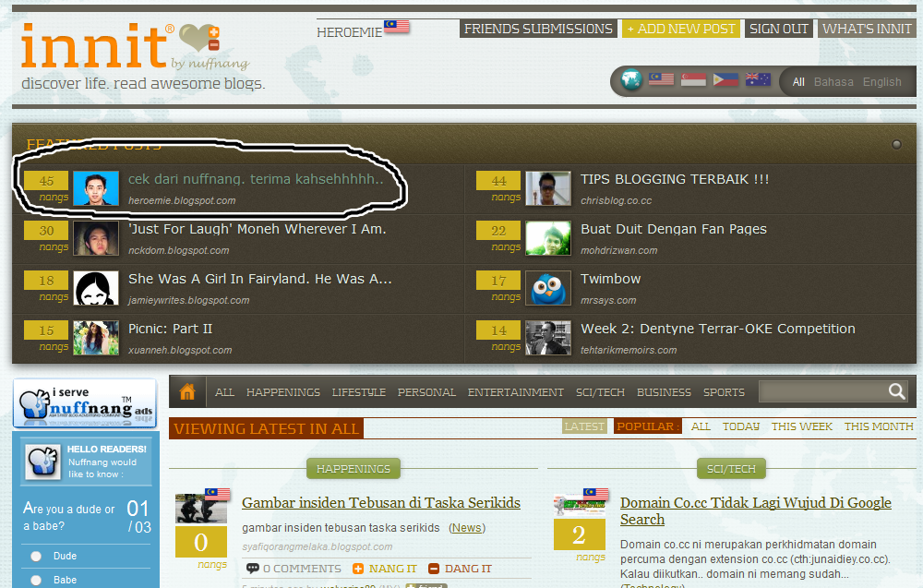Click WHAT'S INNIT button

click(867, 29)
